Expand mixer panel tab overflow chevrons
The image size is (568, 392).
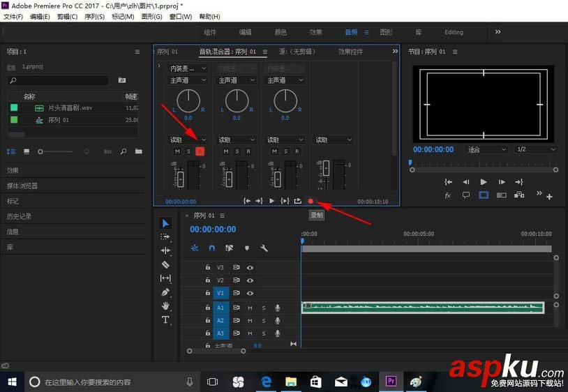tap(395, 52)
